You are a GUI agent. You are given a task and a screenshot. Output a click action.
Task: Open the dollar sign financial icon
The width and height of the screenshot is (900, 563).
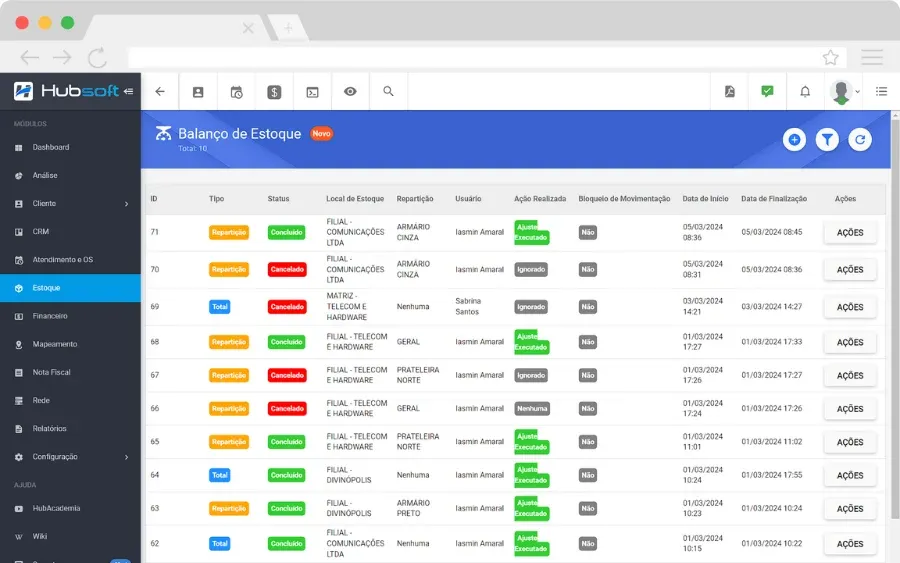point(274,92)
